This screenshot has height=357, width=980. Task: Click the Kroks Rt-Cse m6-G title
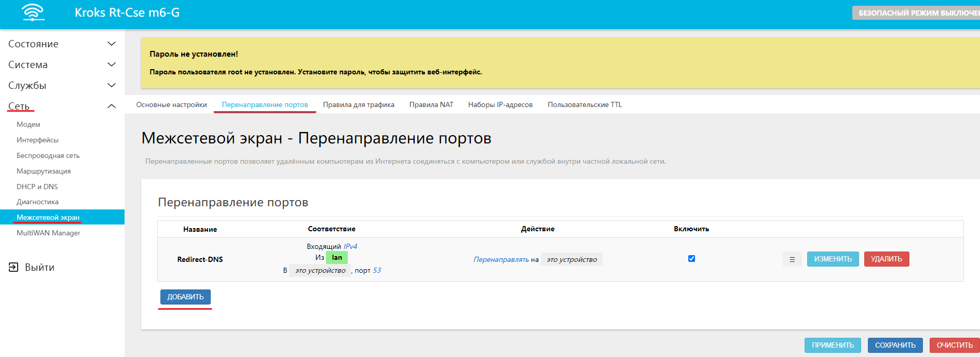(127, 12)
